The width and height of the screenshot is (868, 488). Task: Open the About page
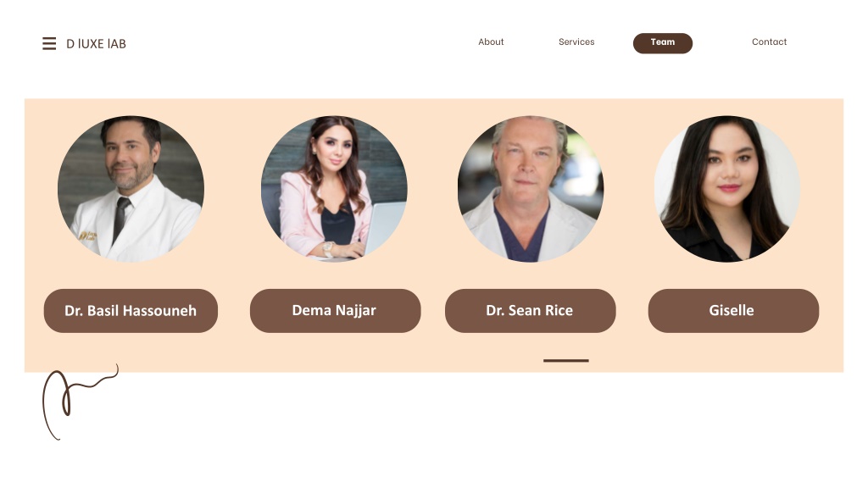click(x=491, y=42)
